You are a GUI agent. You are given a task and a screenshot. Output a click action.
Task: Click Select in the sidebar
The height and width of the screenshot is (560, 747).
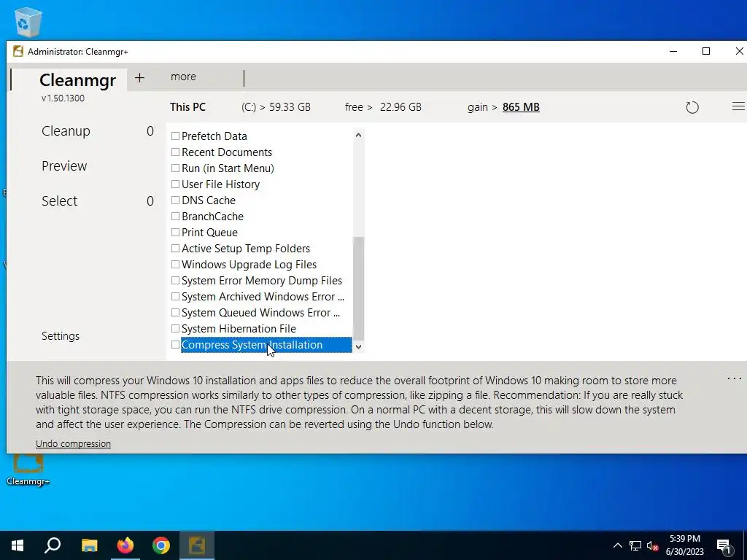coord(59,201)
